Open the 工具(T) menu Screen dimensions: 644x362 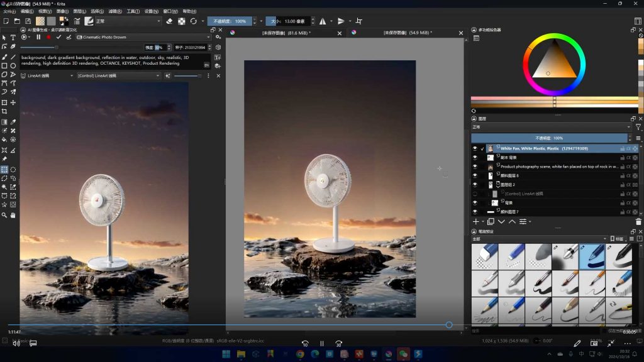click(133, 11)
